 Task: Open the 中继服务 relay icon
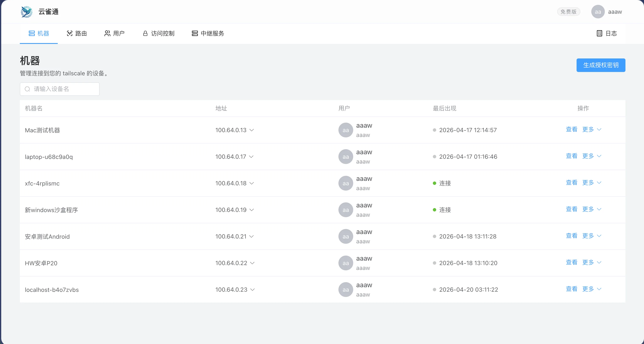pyautogui.click(x=195, y=33)
